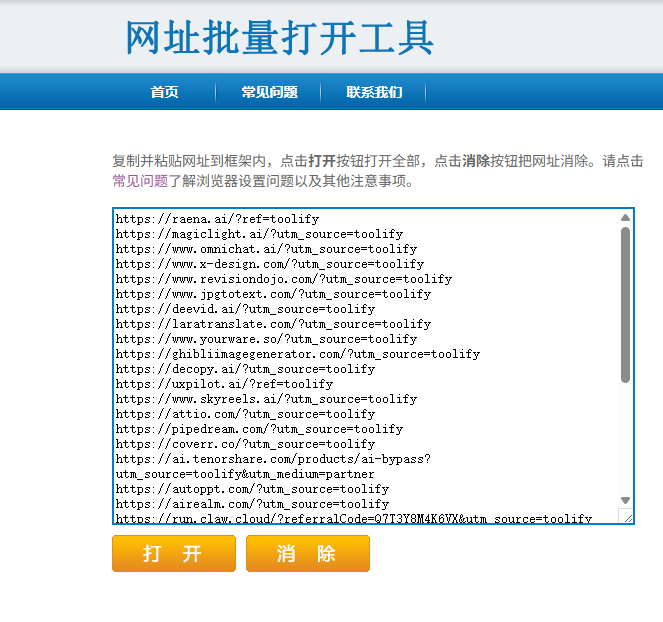Click the raena.ai URL line
663x622 pixels.
tap(217, 219)
